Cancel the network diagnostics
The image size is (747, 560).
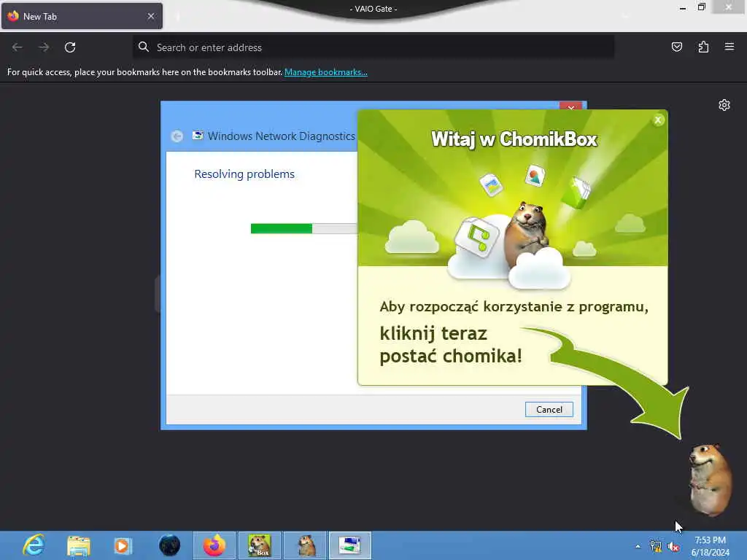(x=549, y=410)
